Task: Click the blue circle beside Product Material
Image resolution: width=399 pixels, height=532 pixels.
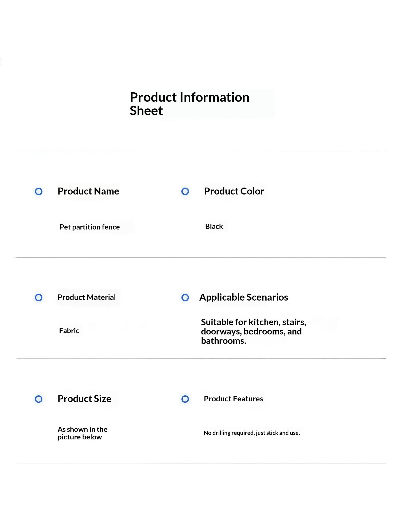Action: [x=39, y=298]
